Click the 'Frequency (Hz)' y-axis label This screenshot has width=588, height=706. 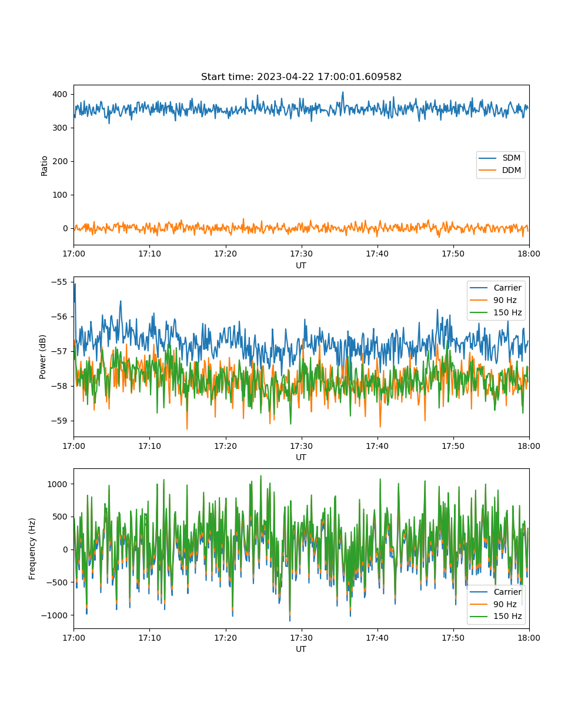tap(32, 548)
